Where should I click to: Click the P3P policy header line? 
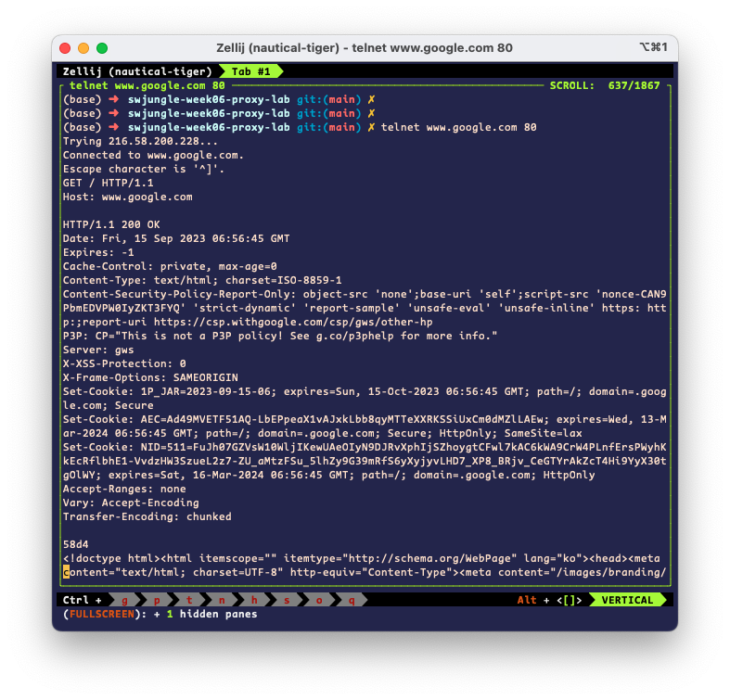pos(280,336)
